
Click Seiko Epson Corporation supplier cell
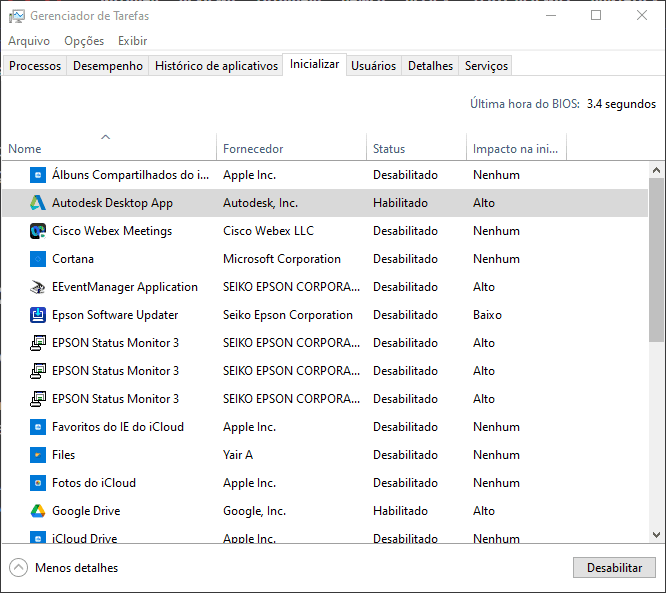(288, 315)
